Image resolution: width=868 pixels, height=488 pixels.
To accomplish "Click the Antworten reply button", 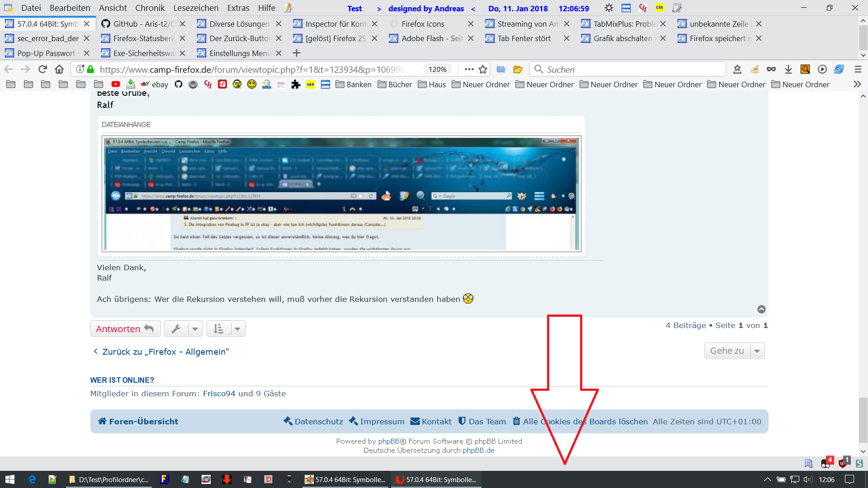I will [x=125, y=329].
